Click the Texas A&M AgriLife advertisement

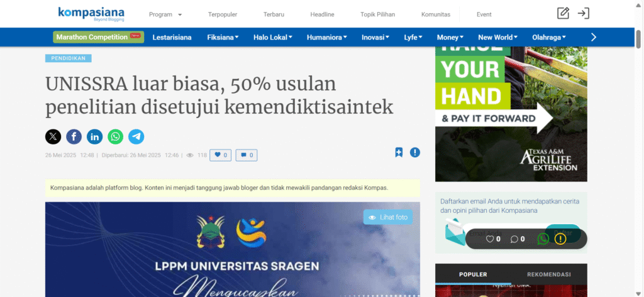[511, 114]
